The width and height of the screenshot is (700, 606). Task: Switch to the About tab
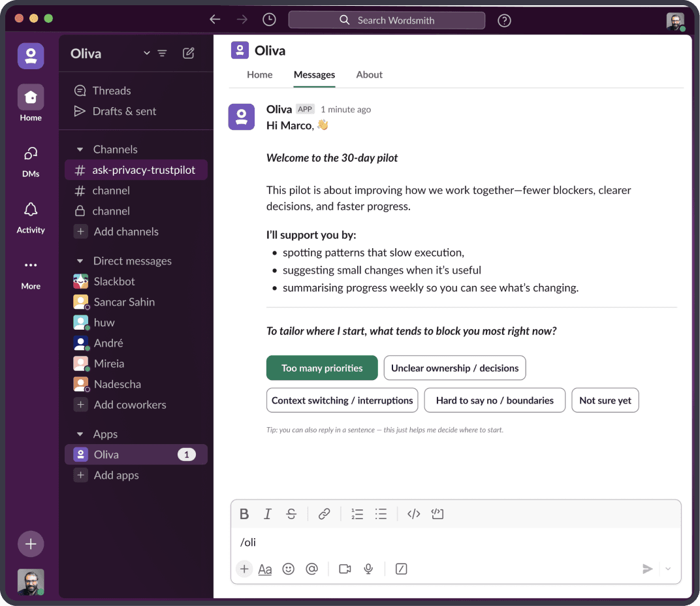click(x=369, y=74)
